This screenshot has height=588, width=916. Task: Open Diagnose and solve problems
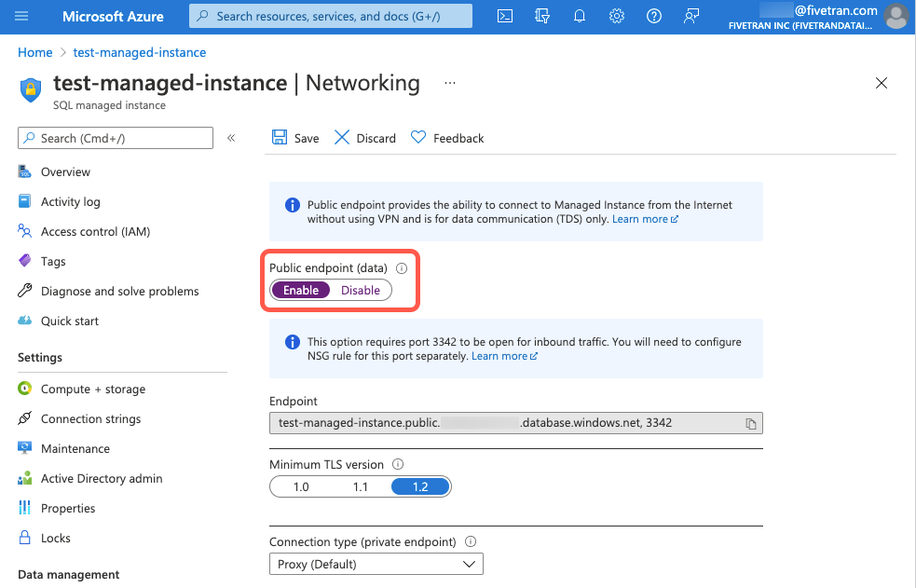[120, 292]
